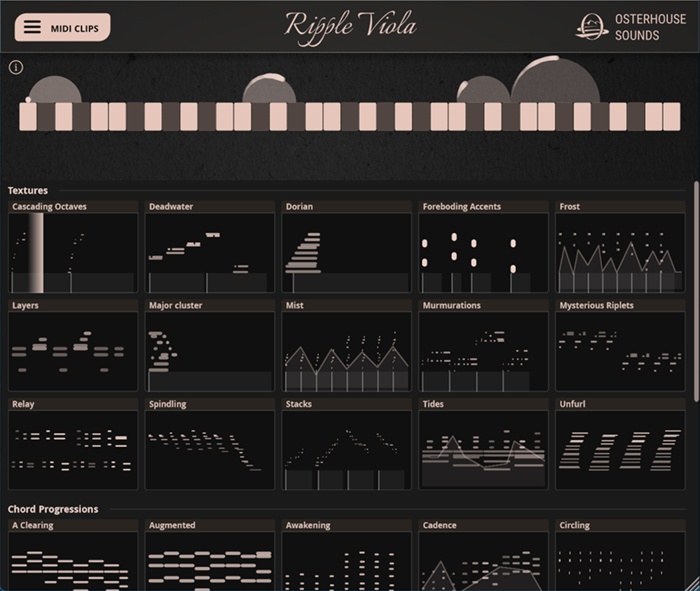Viewport: 700px width, 591px height.
Task: Select the Frost MIDI clip
Action: [621, 247]
